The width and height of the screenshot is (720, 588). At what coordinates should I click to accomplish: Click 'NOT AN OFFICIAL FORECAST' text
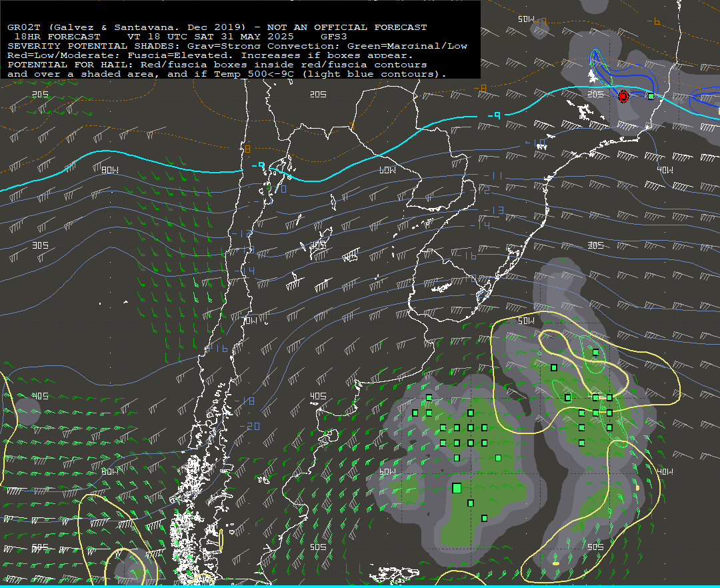coord(347,27)
